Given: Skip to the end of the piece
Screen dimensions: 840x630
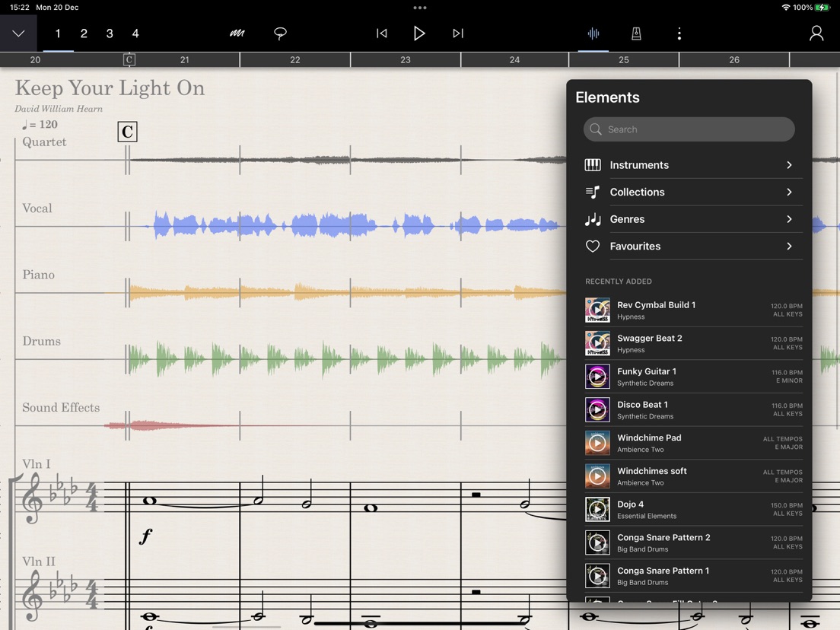Looking at the screenshot, I should click(x=457, y=33).
